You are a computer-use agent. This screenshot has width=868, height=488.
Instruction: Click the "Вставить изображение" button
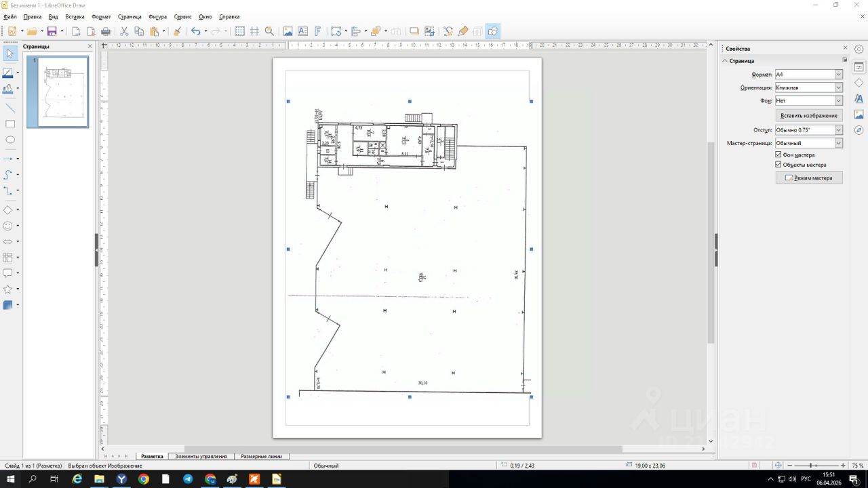(x=809, y=115)
